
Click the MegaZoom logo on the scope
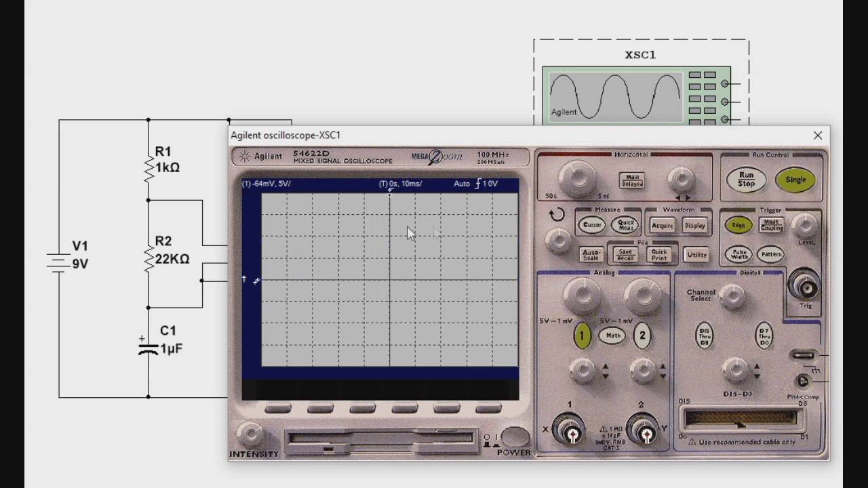click(x=437, y=157)
